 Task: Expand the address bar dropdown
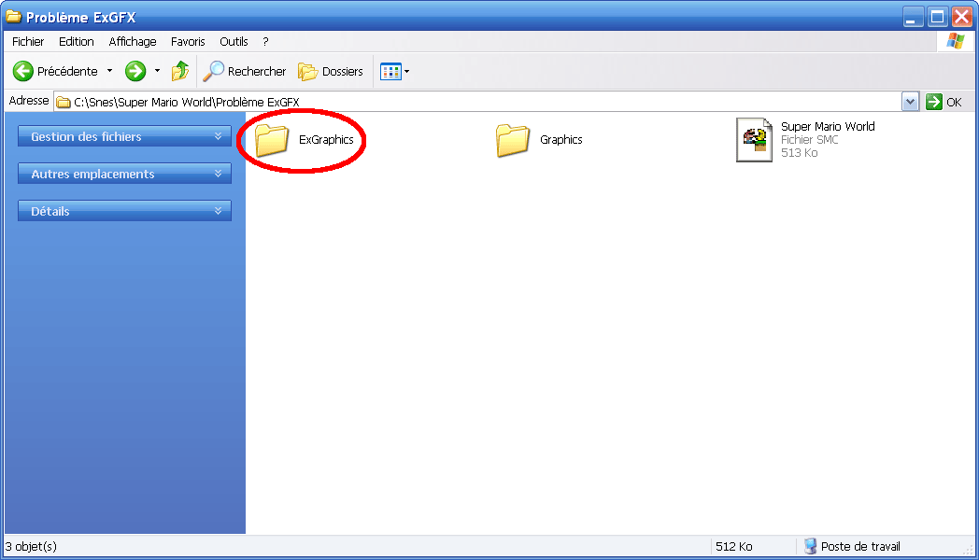pyautogui.click(x=910, y=102)
